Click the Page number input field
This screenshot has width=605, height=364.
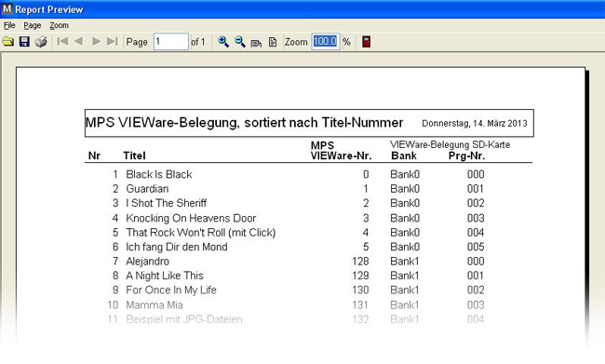(x=171, y=41)
